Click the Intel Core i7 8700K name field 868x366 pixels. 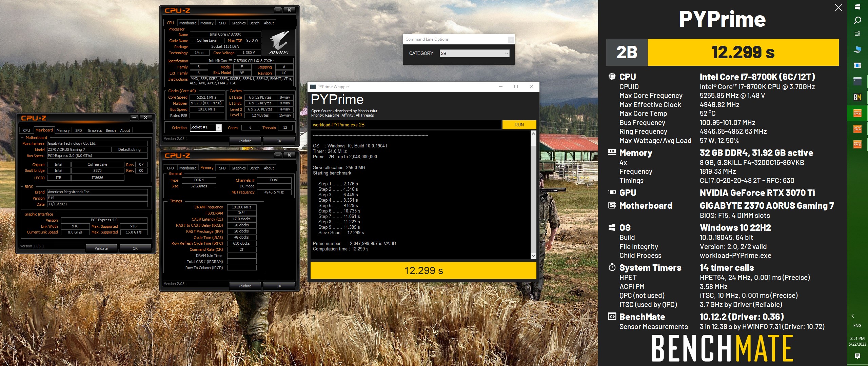pos(225,34)
